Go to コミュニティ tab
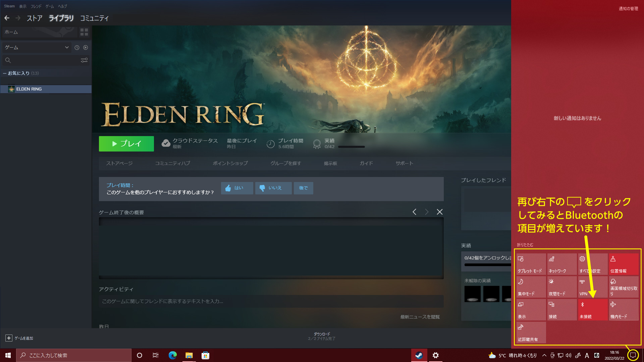 pos(95,18)
